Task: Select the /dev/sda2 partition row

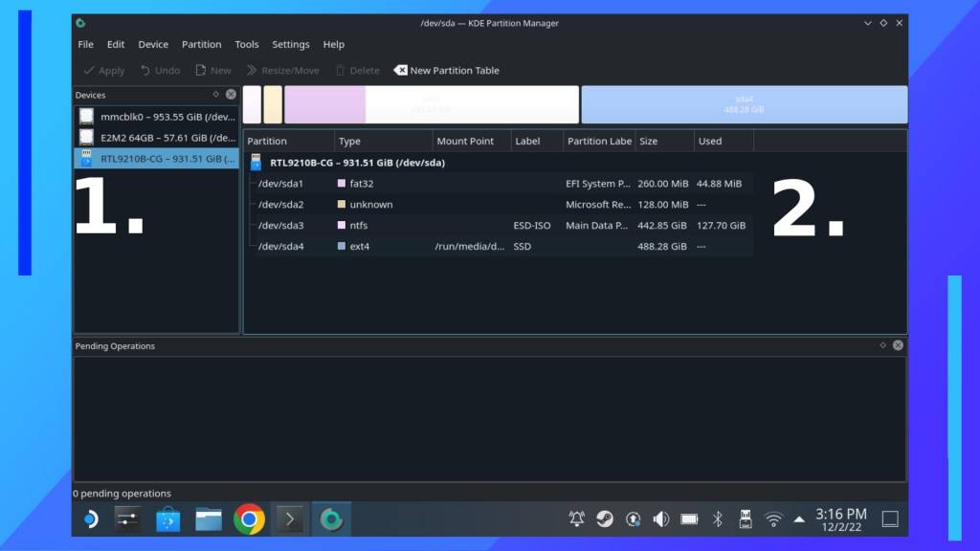Action: (x=499, y=205)
